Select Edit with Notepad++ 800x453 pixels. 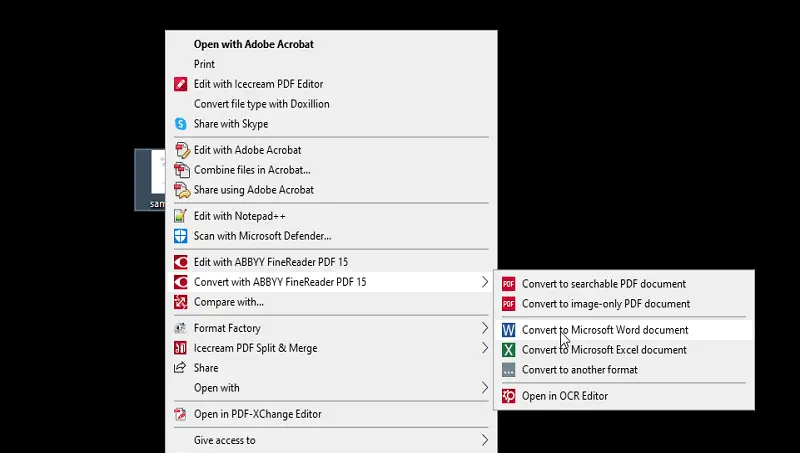pos(332,216)
